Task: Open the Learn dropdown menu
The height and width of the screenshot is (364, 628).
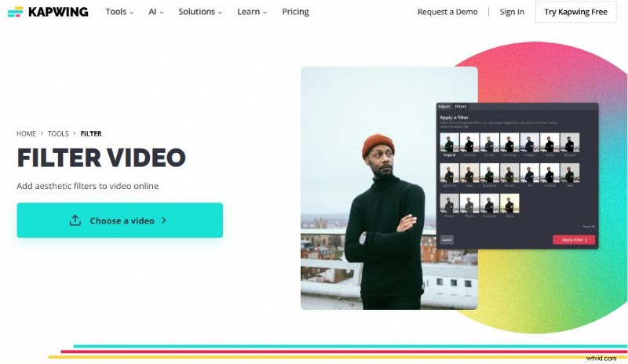Action: point(252,12)
